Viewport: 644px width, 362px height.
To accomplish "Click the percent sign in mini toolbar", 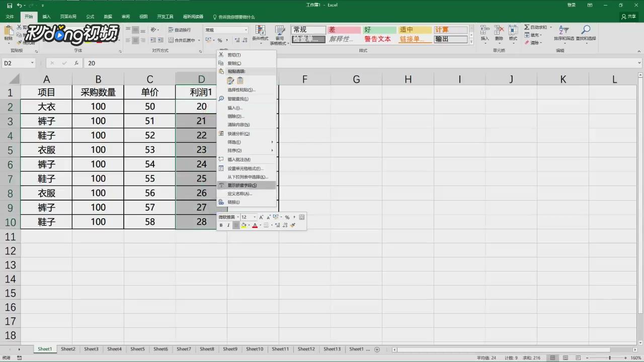I will coord(287,217).
